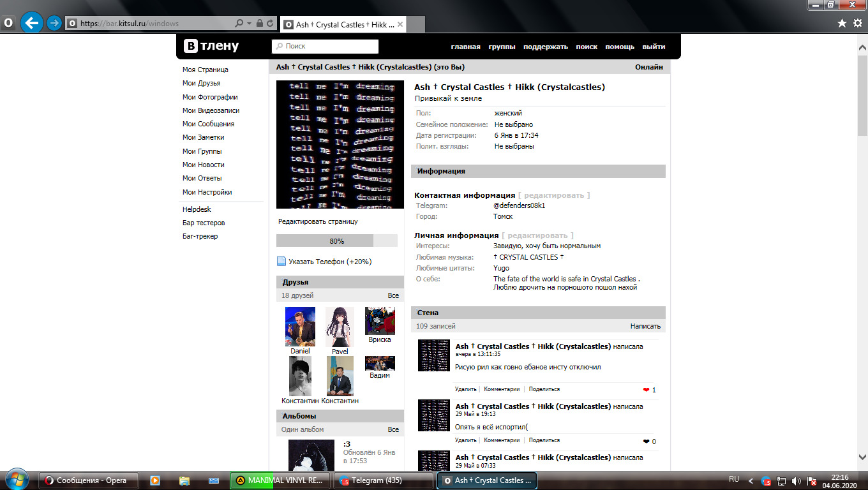Open friend Вриска's avatar
Screen dimensions: 868x490
(380, 321)
